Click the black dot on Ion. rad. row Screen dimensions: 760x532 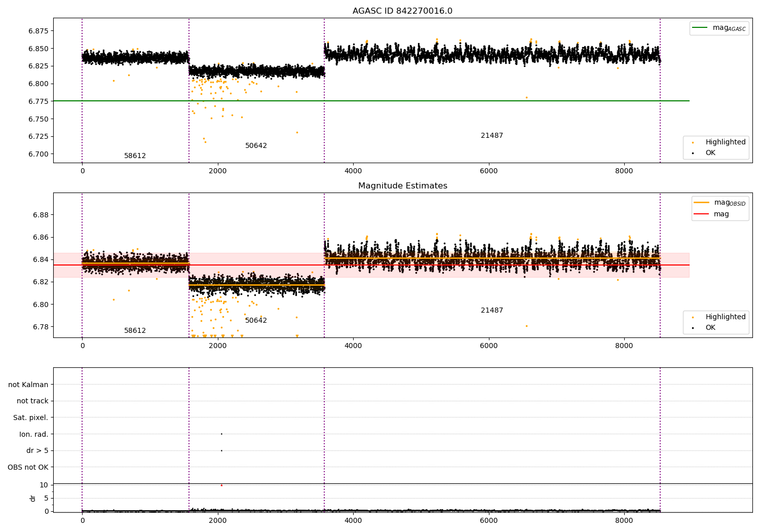[221, 434]
